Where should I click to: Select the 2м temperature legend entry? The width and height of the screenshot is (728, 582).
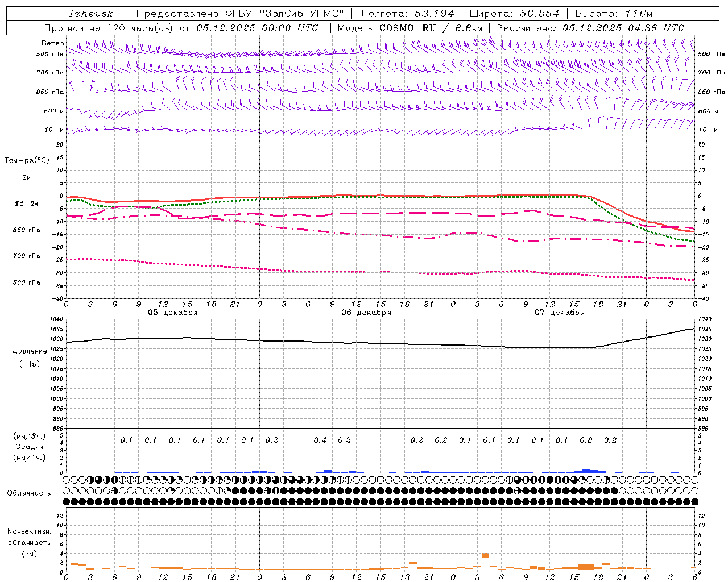(27, 178)
